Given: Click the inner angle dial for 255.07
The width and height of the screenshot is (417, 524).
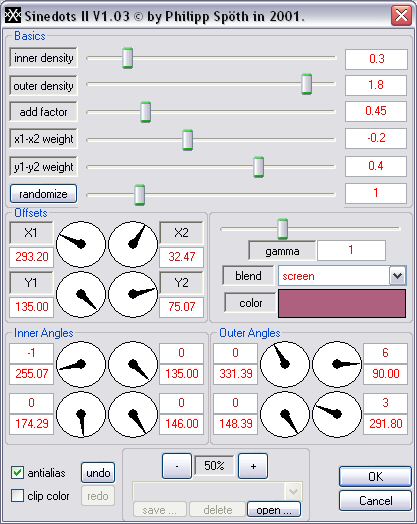Looking at the screenshot, I should [x=81, y=364].
